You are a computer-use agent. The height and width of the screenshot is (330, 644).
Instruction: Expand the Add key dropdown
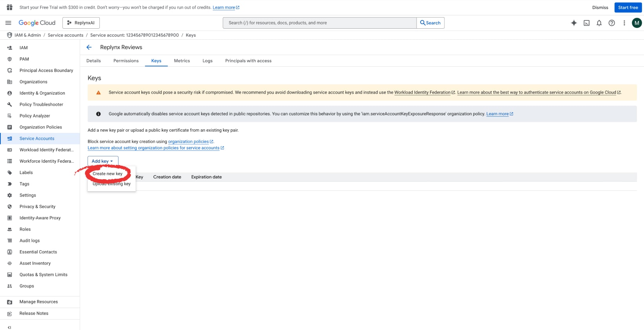tap(103, 161)
